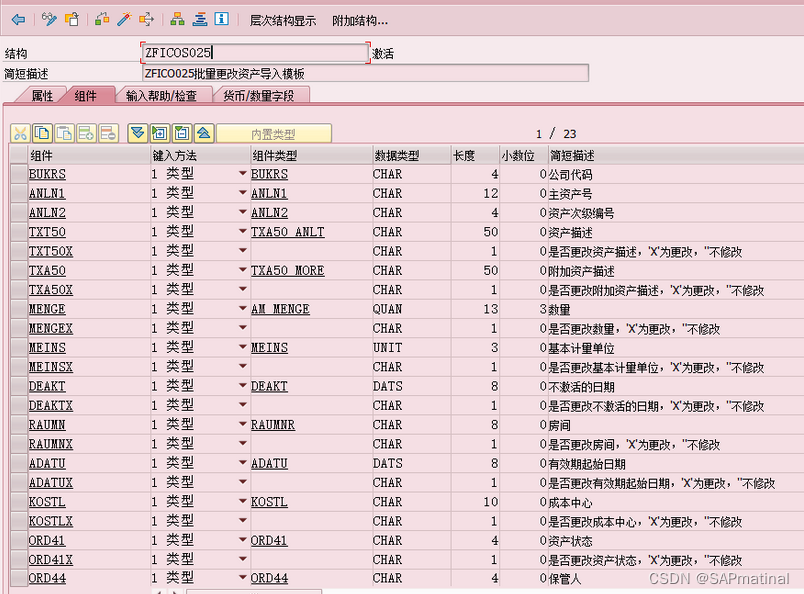The height and width of the screenshot is (594, 804).
Task: Click the 内置类型 button
Action: pyautogui.click(x=274, y=134)
